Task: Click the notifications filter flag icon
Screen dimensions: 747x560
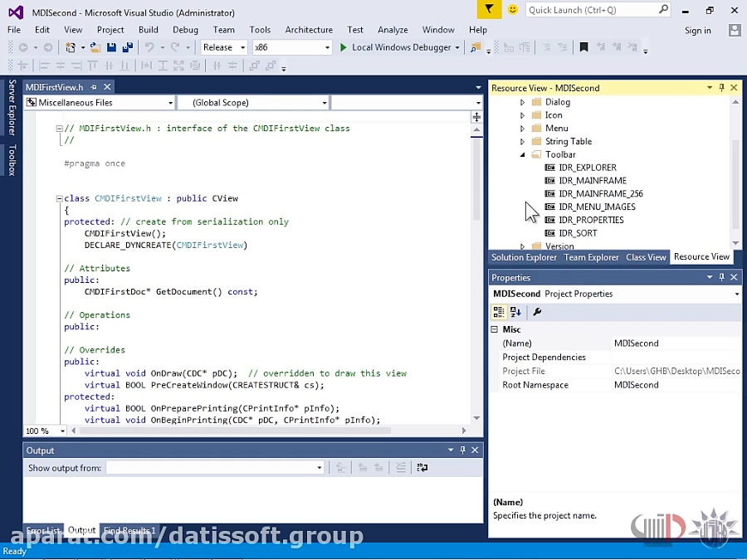Action: (x=490, y=10)
